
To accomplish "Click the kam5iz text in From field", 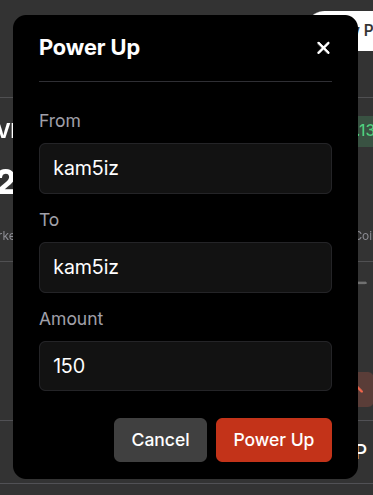I will [86, 168].
